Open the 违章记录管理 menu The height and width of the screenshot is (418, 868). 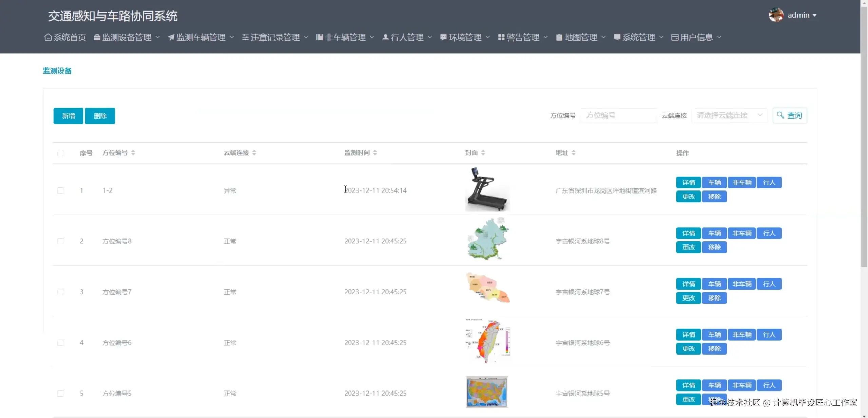tap(275, 37)
